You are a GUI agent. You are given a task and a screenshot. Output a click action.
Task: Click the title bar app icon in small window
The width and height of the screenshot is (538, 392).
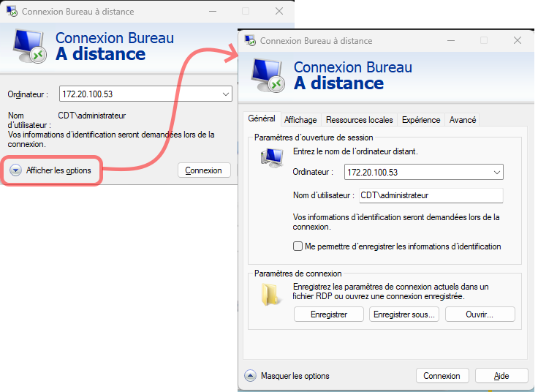point(12,11)
